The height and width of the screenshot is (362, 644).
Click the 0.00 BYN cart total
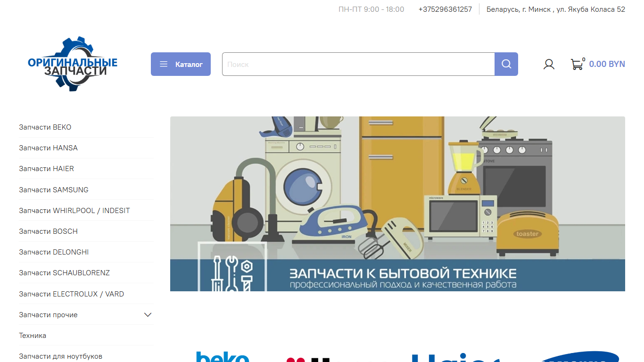point(607,64)
